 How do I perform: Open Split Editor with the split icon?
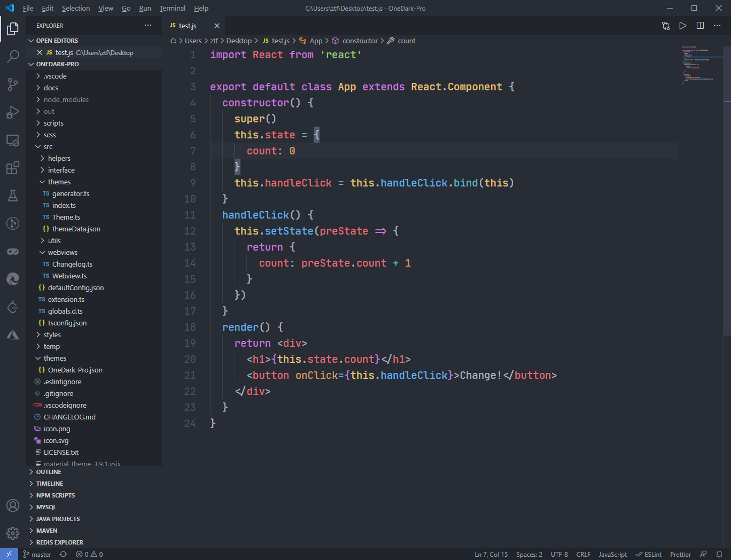click(x=700, y=25)
